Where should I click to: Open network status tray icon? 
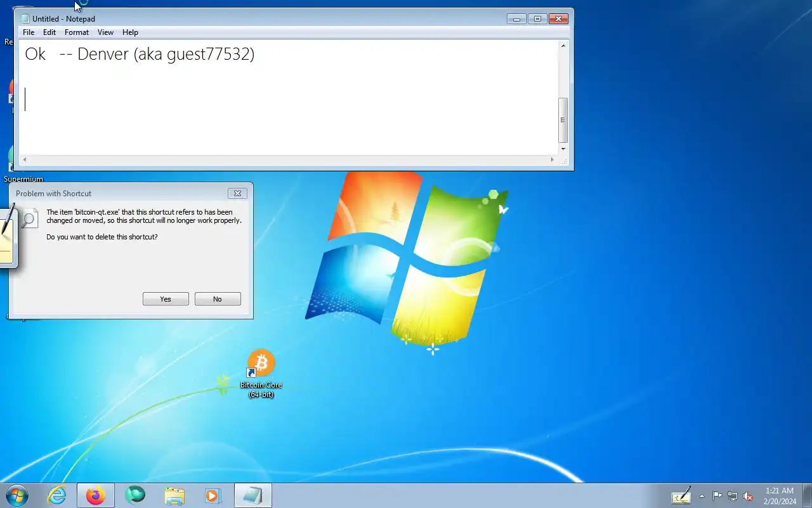[x=733, y=496]
